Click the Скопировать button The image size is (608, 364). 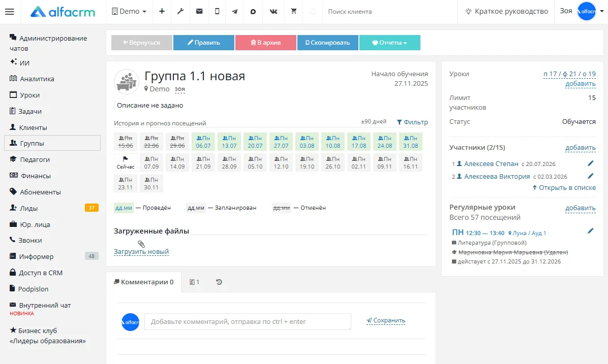[x=328, y=43]
